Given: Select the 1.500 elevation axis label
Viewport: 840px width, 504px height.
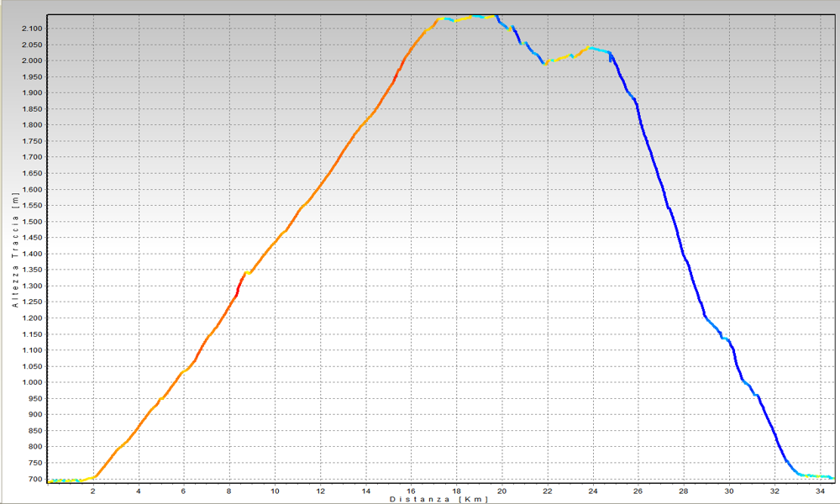Looking at the screenshot, I should [30, 222].
